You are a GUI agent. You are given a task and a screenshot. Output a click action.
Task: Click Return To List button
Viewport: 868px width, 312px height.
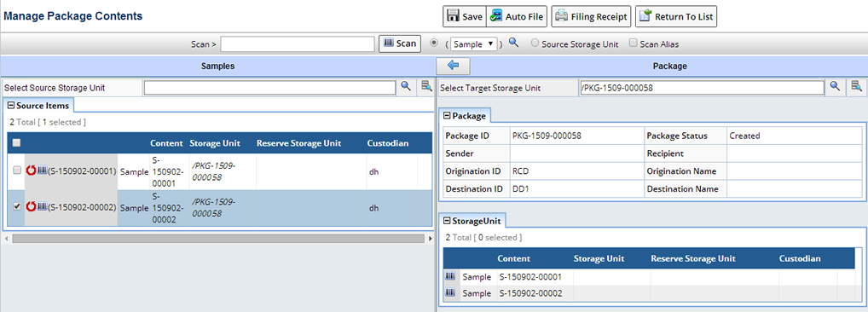tap(676, 16)
